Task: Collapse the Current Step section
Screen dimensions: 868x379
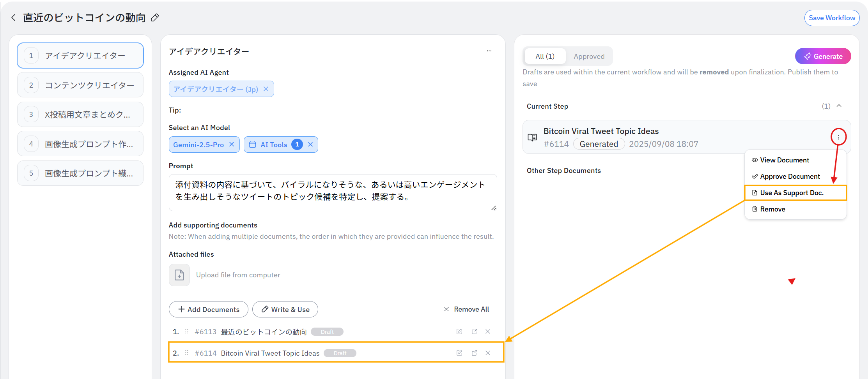Action: tap(839, 106)
